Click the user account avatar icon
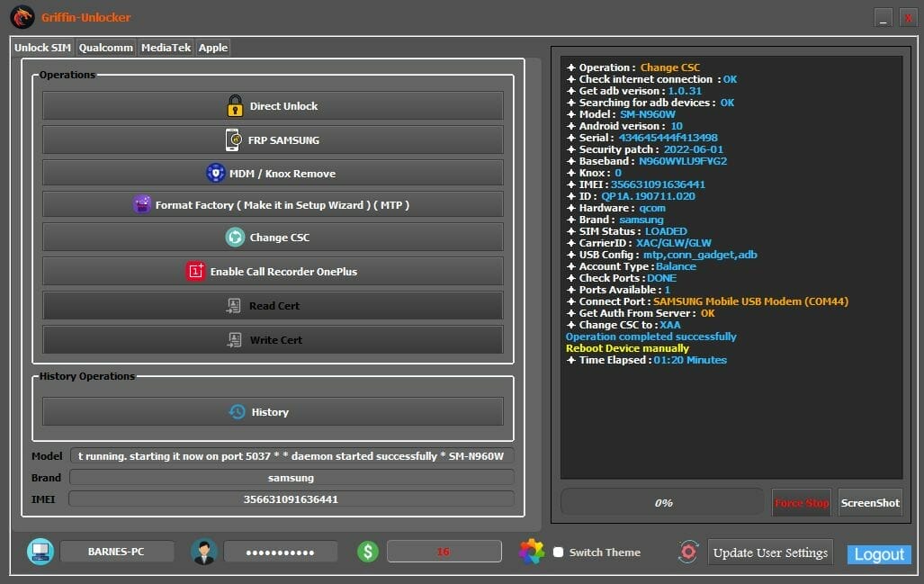Screen dimensions: 924x584 (203, 552)
